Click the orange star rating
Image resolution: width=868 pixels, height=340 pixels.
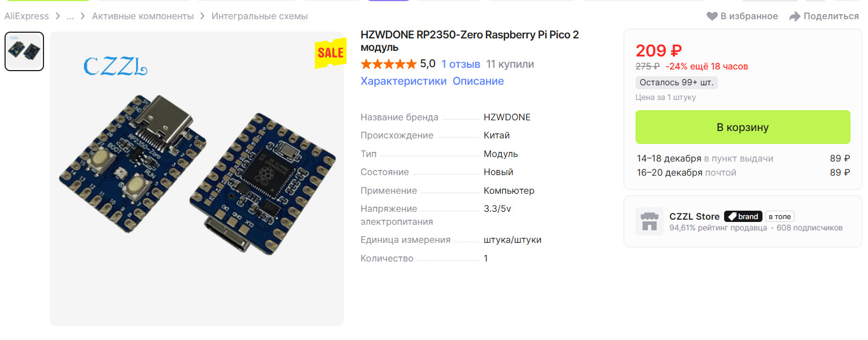coord(389,64)
